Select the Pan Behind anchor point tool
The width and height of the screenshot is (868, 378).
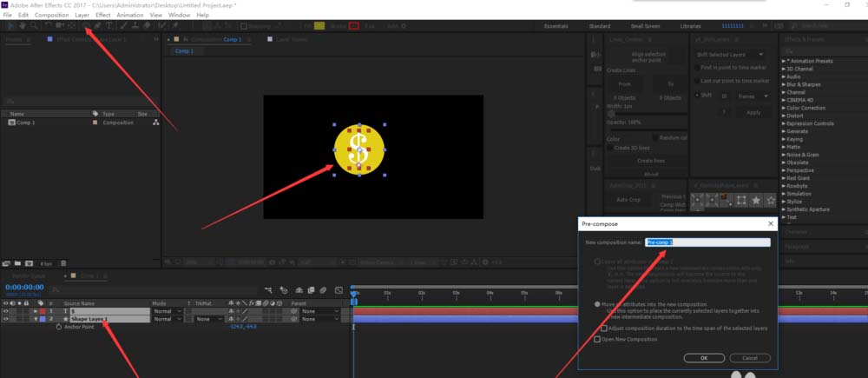(71, 25)
